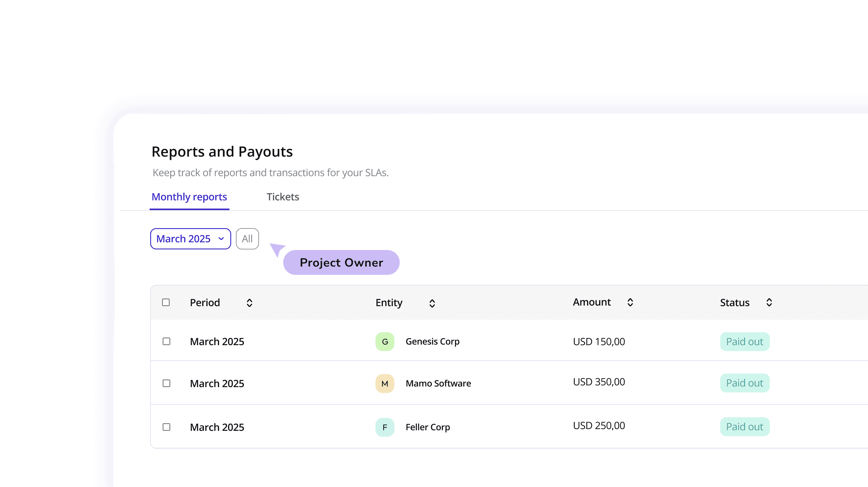The height and width of the screenshot is (487, 868).
Task: Sort by Entity column arrows
Action: click(x=432, y=303)
